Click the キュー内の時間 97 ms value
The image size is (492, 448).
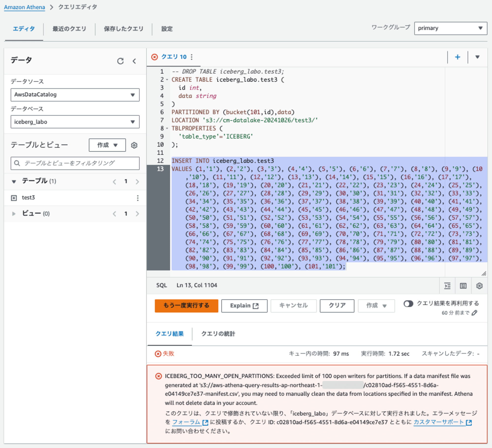click(x=341, y=354)
